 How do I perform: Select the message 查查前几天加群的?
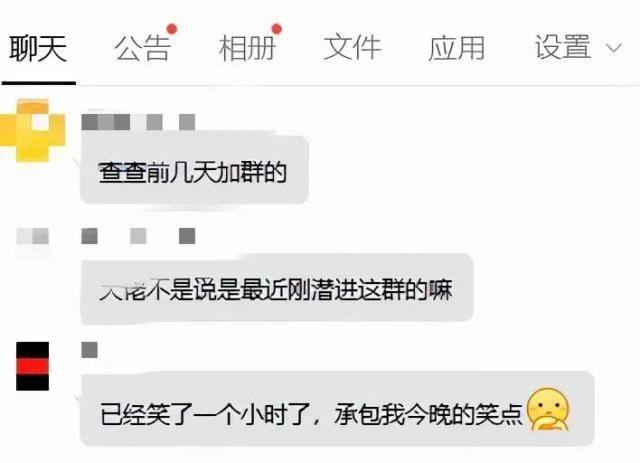tap(194, 170)
